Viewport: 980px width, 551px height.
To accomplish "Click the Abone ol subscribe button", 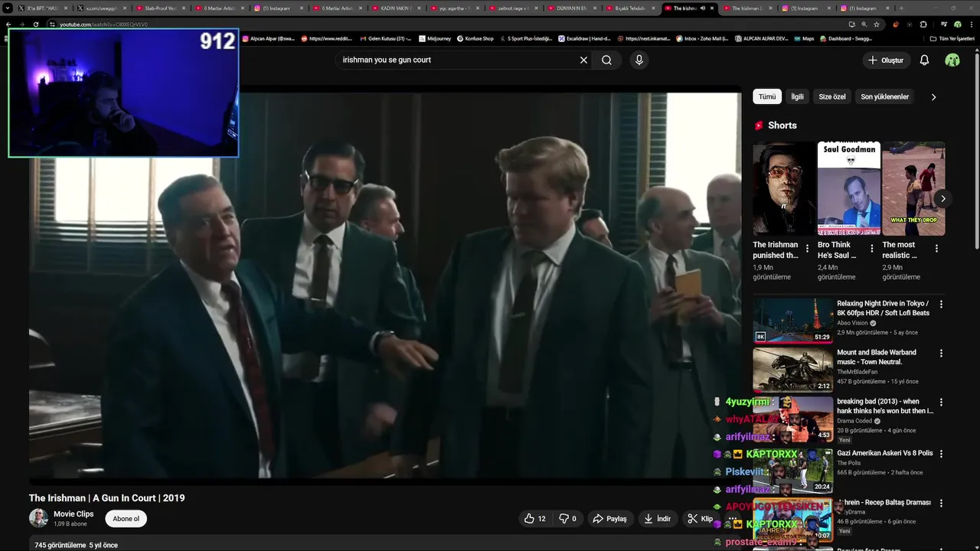I will [126, 519].
